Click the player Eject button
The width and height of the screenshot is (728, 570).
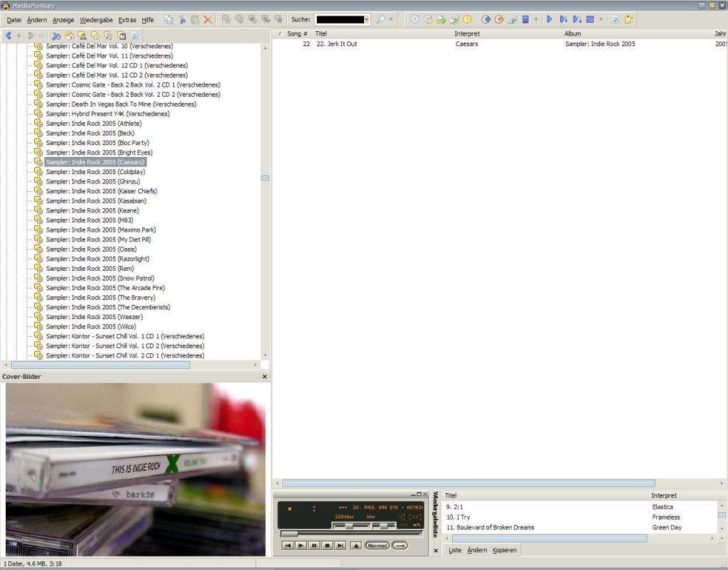click(355, 545)
